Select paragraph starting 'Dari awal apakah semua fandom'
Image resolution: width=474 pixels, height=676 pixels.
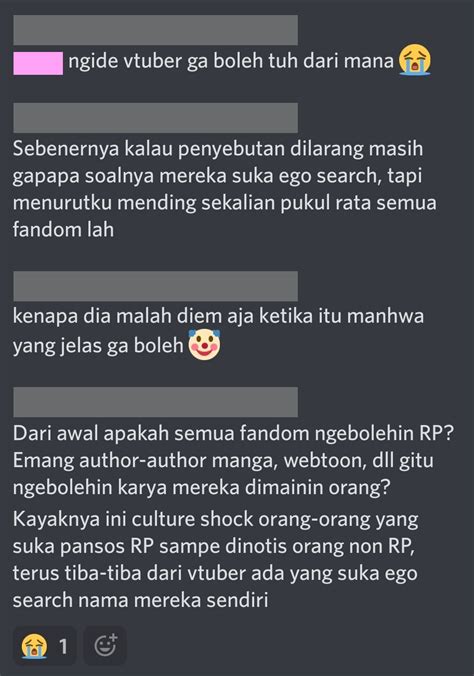pyautogui.click(x=233, y=460)
